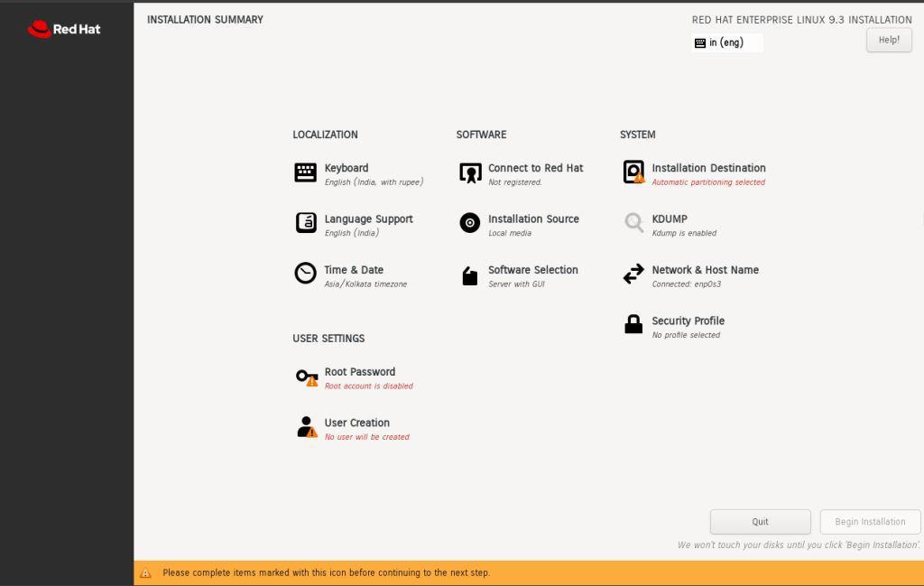Viewport: 924px width, 586px height.
Task: Click the Installation Destination disk icon
Action: point(633,172)
